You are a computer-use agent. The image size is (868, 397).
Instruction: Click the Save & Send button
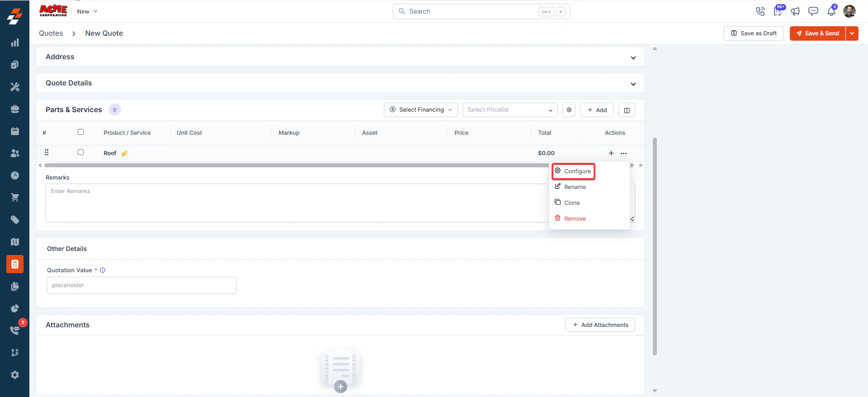click(x=817, y=33)
